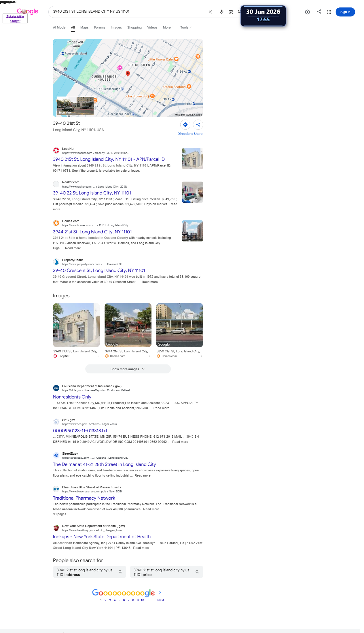Open the Traditional Pharmacy Network result
The width and height of the screenshot is (364, 633).
pos(84,498)
